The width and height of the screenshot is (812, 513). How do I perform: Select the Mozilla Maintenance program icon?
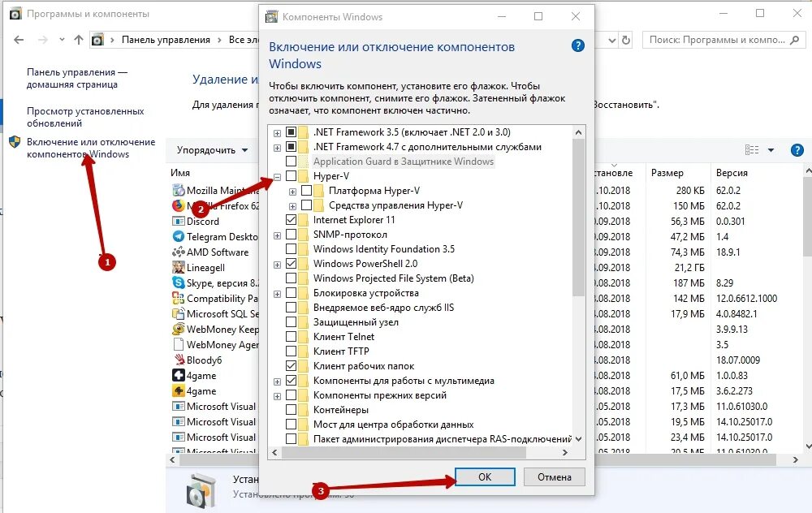point(178,190)
